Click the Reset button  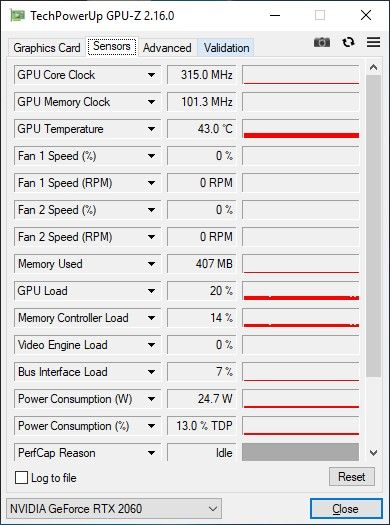click(x=352, y=476)
